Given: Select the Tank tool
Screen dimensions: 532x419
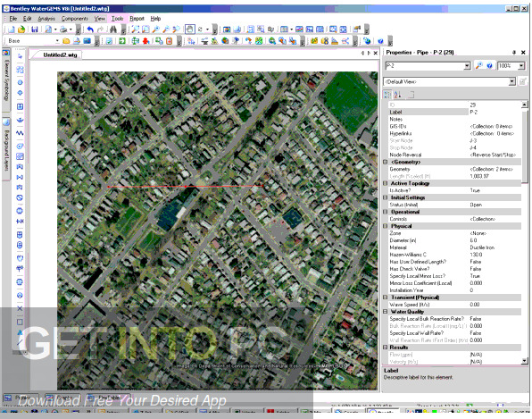Looking at the screenshot, I should (20, 106).
